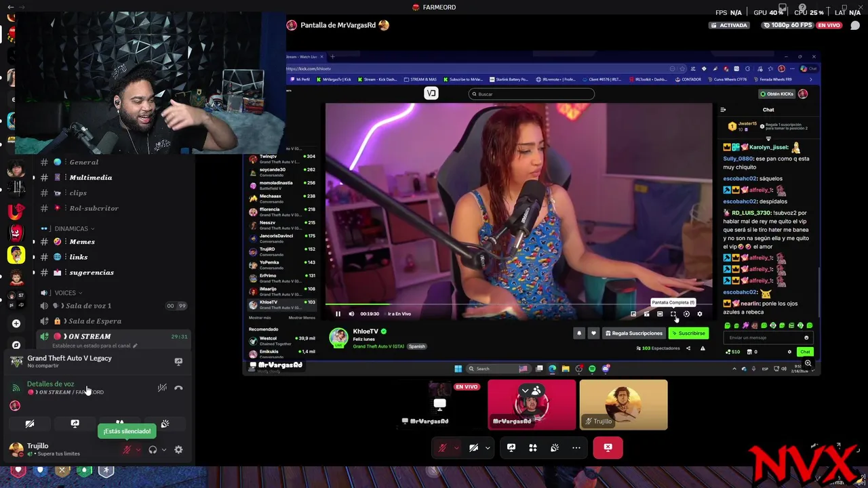
Task: Follow KhloeTV with heart icon
Action: coord(593,333)
